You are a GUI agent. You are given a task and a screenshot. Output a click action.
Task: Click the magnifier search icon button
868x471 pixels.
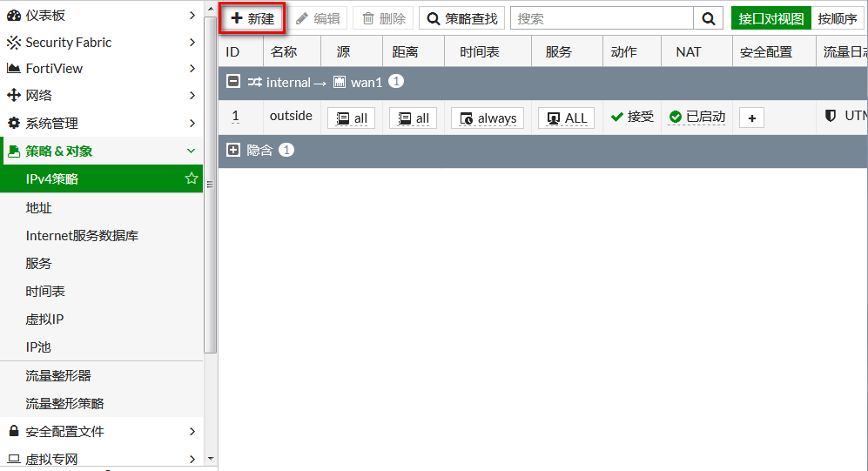tap(709, 18)
